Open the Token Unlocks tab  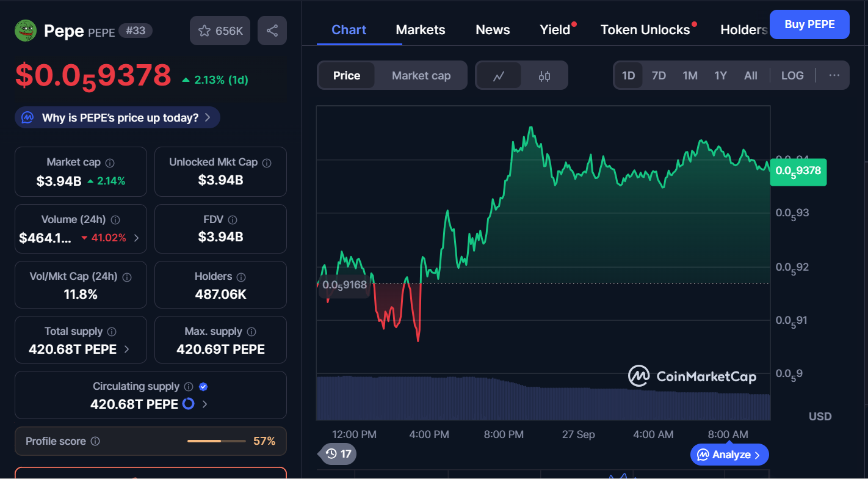pos(645,30)
